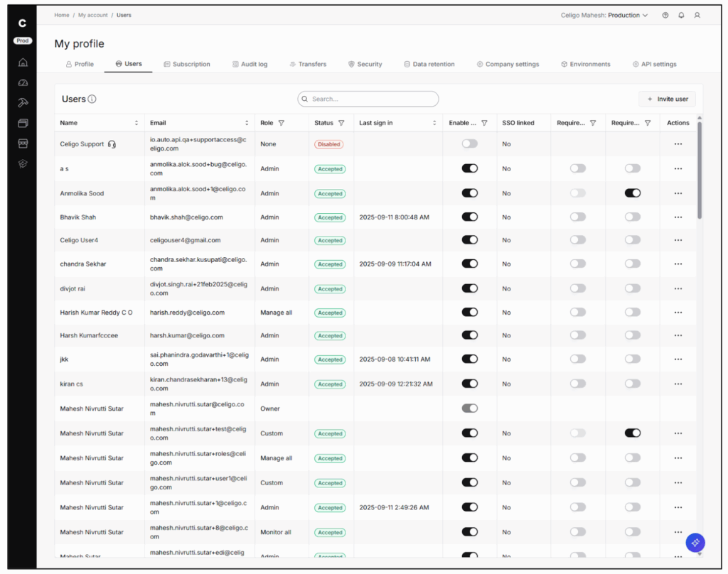Viewport: 728px width, 574px height.
Task: Open the notifications bell
Action: (681, 15)
